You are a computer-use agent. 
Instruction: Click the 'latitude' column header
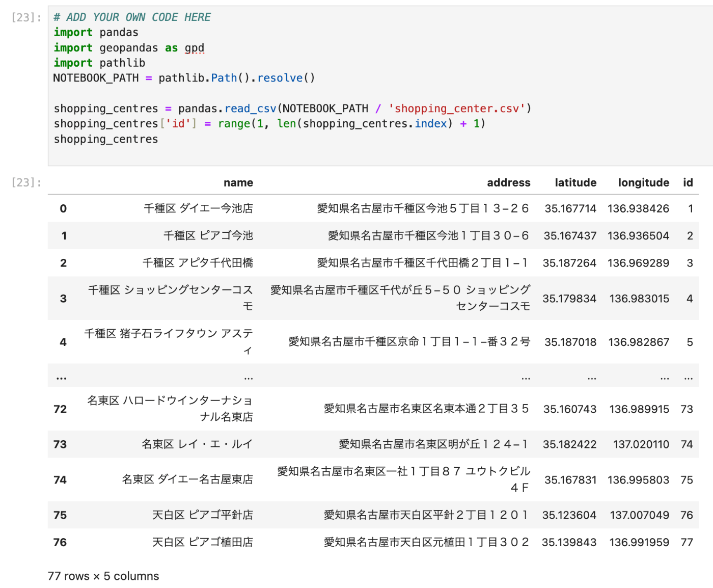point(575,182)
